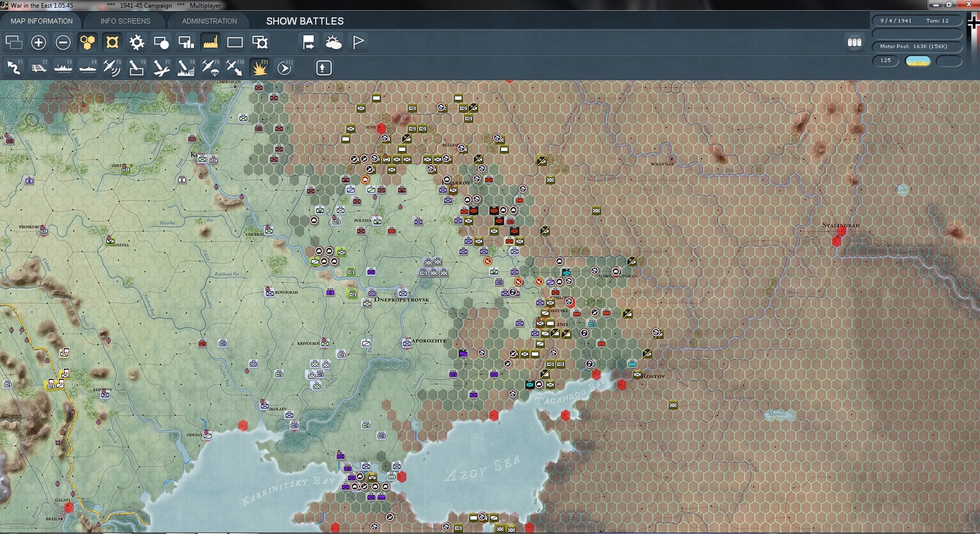Click the Dnepropetrovsk city label on map

pos(402,300)
